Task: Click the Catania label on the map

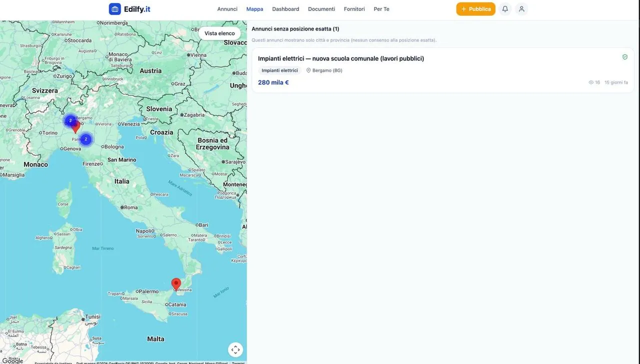Action: (x=177, y=304)
